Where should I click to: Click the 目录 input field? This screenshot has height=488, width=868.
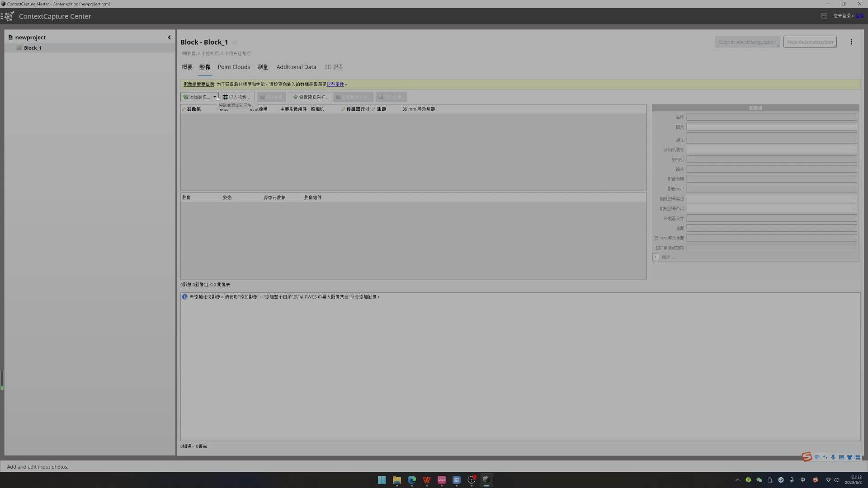click(771, 127)
